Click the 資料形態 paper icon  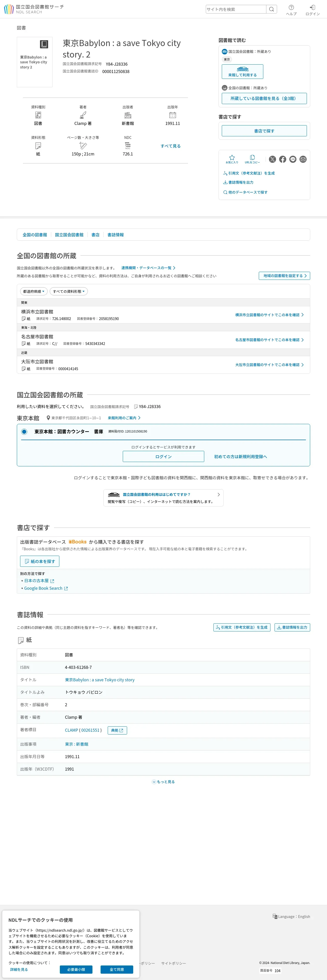[38, 146]
